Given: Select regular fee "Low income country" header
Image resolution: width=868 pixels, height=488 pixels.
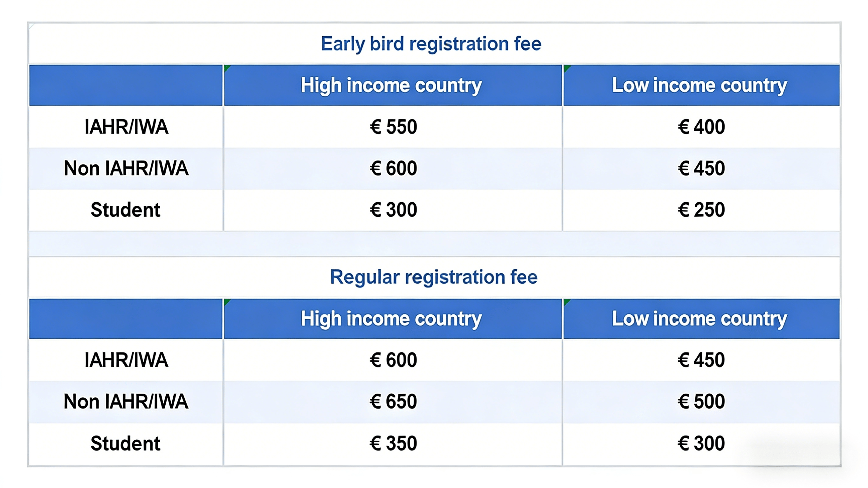Looking at the screenshot, I should pyautogui.click(x=699, y=319).
